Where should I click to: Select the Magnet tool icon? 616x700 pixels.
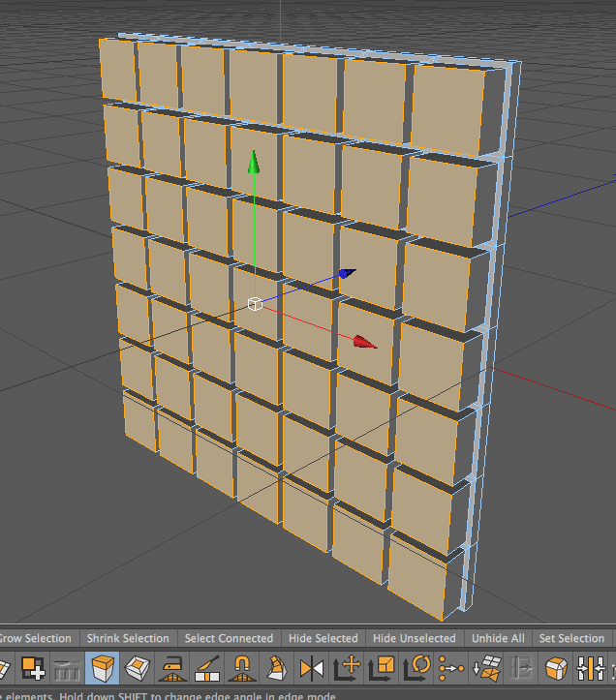(x=242, y=668)
